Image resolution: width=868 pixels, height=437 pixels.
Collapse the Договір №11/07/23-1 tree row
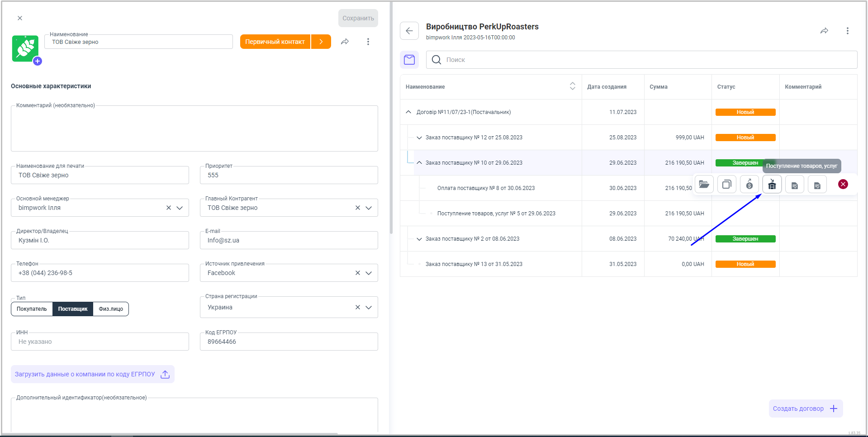coord(408,112)
